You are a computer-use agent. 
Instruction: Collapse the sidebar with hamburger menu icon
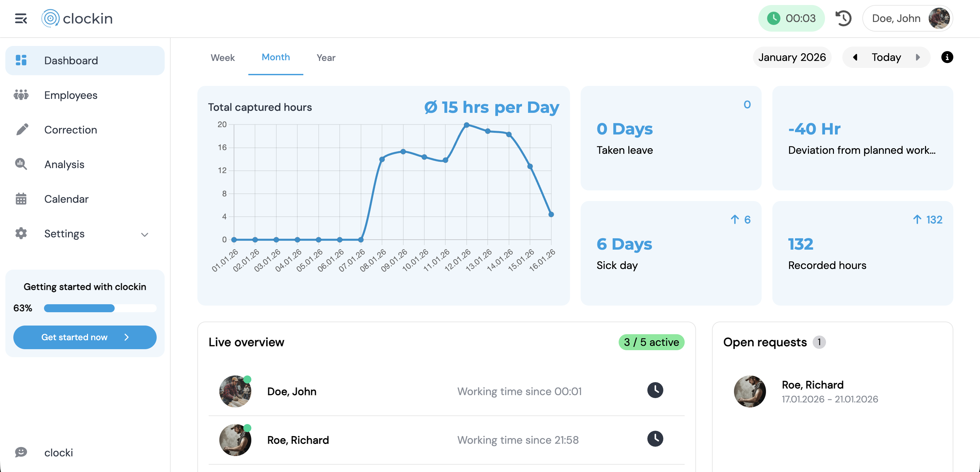point(21,18)
